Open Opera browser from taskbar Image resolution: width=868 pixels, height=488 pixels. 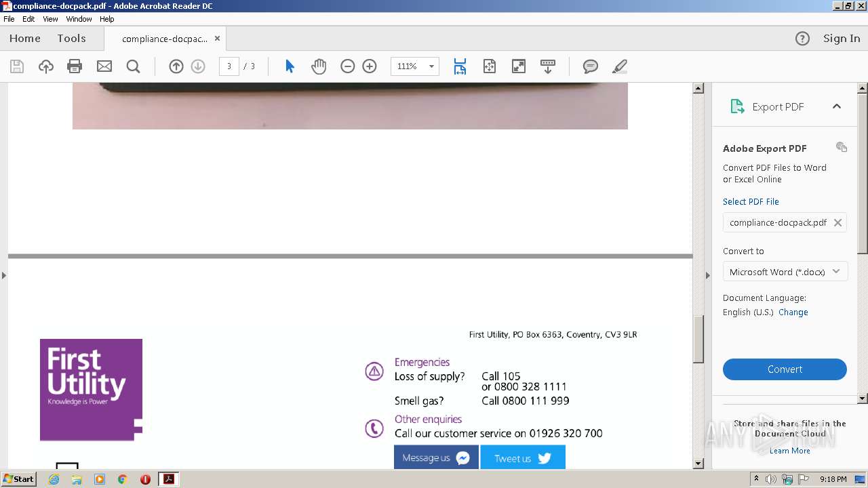click(145, 479)
